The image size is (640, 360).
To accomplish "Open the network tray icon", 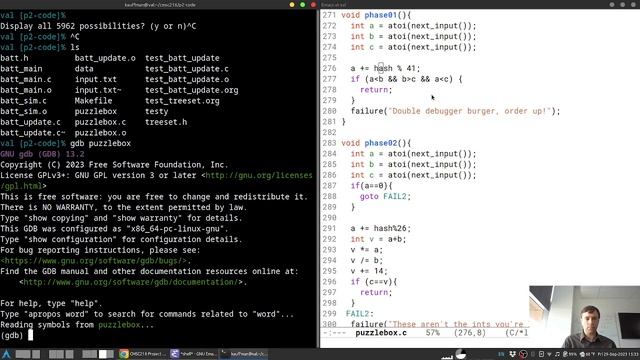I will 549,354.
